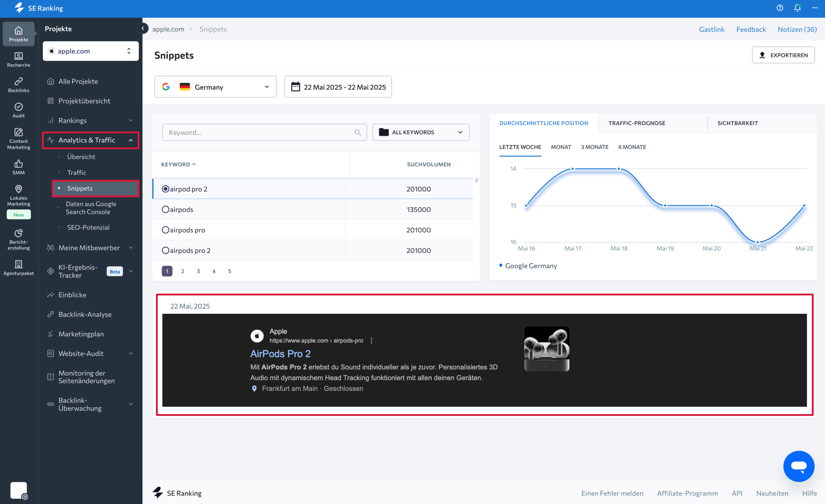Open the notifications bell

click(x=797, y=8)
